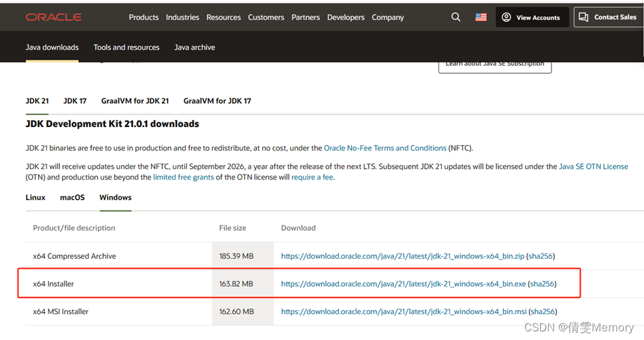
Task: Open sha256 link for the MSI installer
Action: 543,311
